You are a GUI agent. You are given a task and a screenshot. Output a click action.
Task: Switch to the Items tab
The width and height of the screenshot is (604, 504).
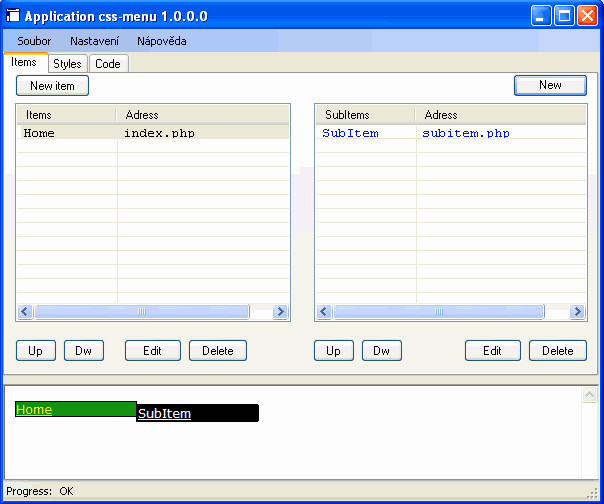click(24, 62)
